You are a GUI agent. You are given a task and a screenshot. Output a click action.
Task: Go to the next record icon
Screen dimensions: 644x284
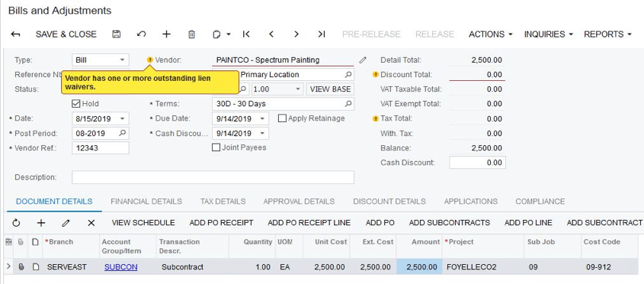296,34
